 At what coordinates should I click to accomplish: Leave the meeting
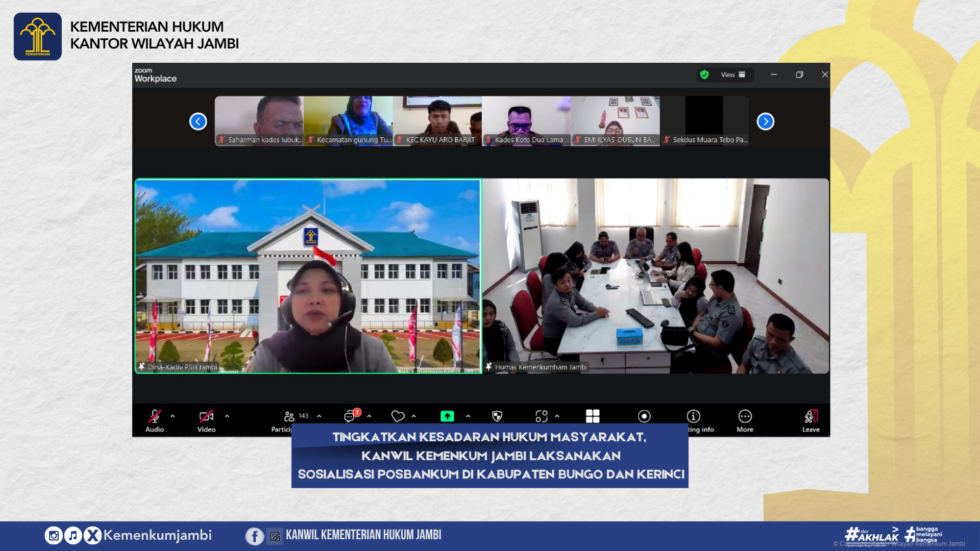(811, 416)
